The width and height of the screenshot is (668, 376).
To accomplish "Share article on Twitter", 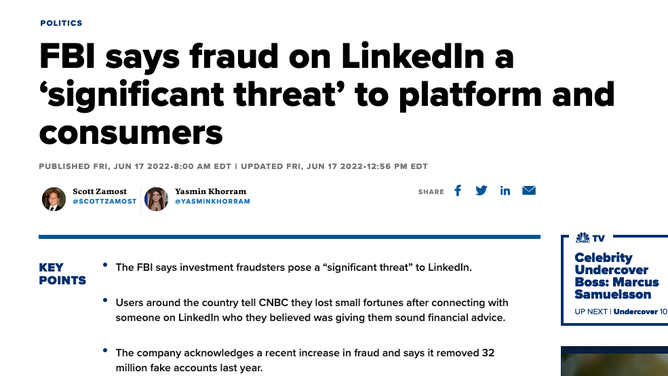I will point(481,191).
